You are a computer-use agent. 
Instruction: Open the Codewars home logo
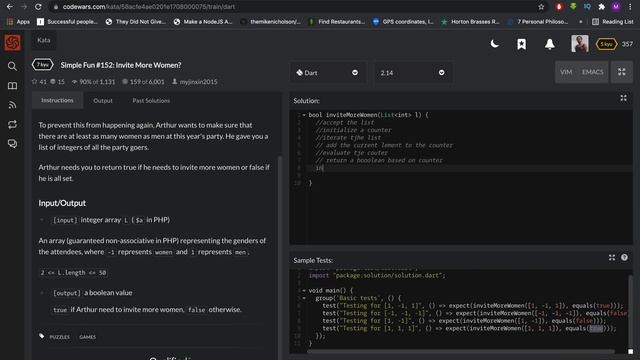coord(12,43)
